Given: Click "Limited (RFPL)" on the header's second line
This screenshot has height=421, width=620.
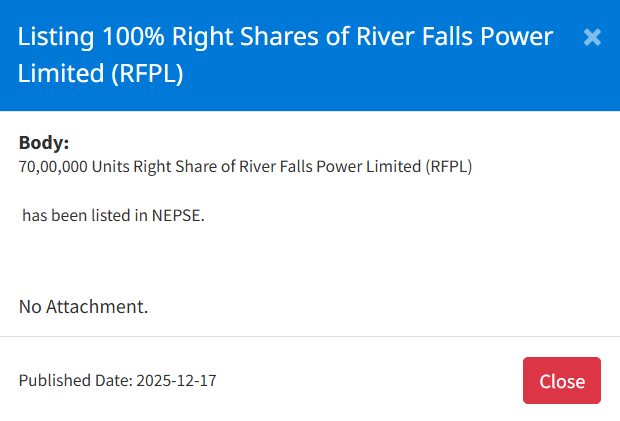Looking at the screenshot, I should (100, 74).
